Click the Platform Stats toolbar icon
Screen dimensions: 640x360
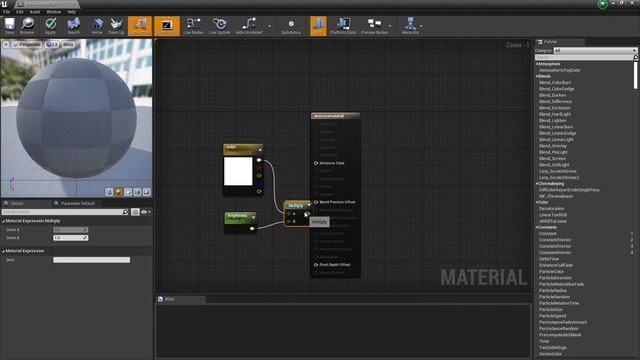tap(343, 26)
